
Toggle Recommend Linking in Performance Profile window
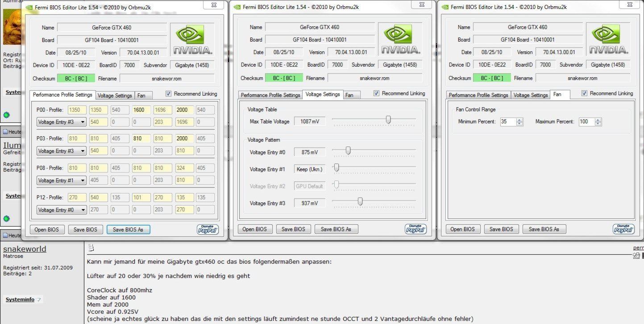[168, 94]
